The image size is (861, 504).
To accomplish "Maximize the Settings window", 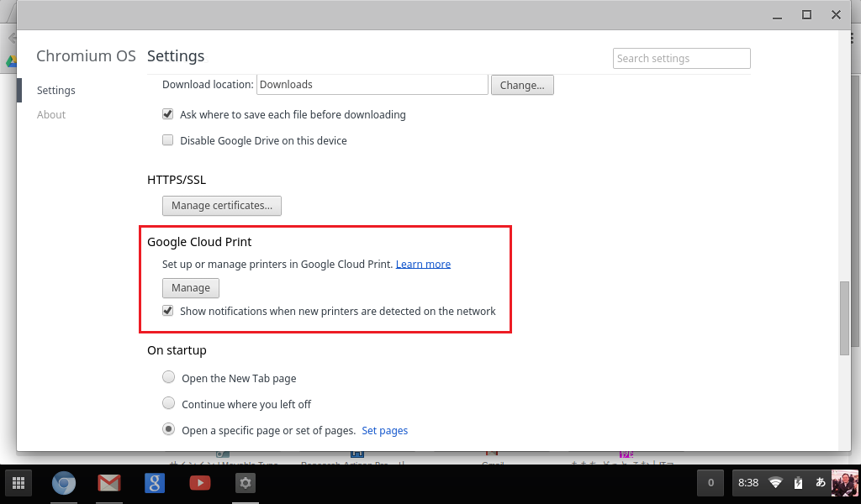I will tap(806, 15).
